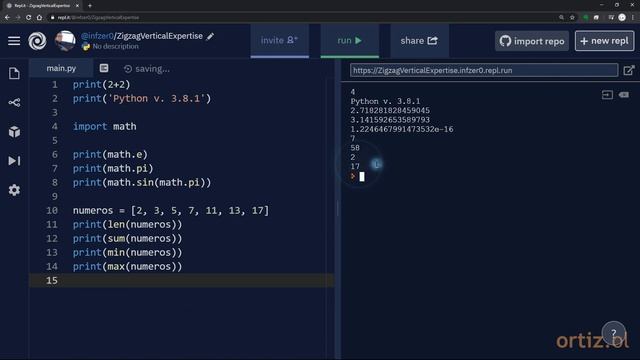The image size is (640, 360).
Task: Click the browser back arrow
Action: (7, 18)
